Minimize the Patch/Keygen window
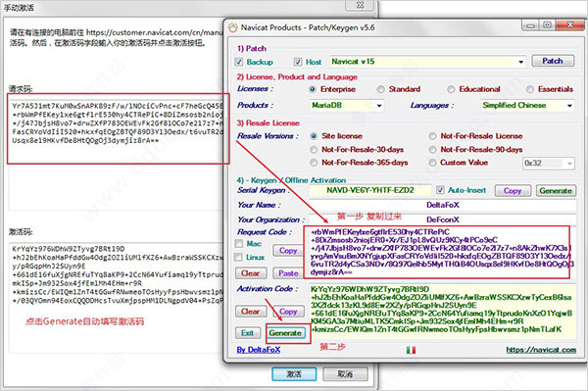This screenshot has height=391, width=588. (530, 25)
